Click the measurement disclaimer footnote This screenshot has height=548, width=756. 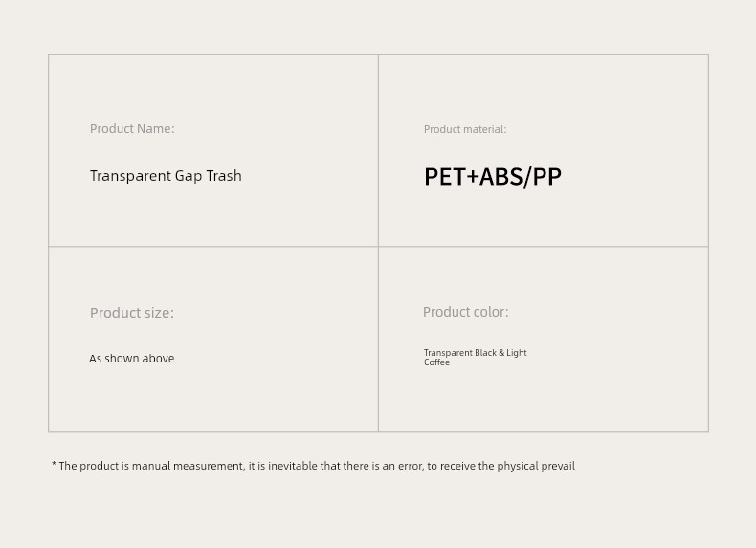pyautogui.click(x=314, y=466)
